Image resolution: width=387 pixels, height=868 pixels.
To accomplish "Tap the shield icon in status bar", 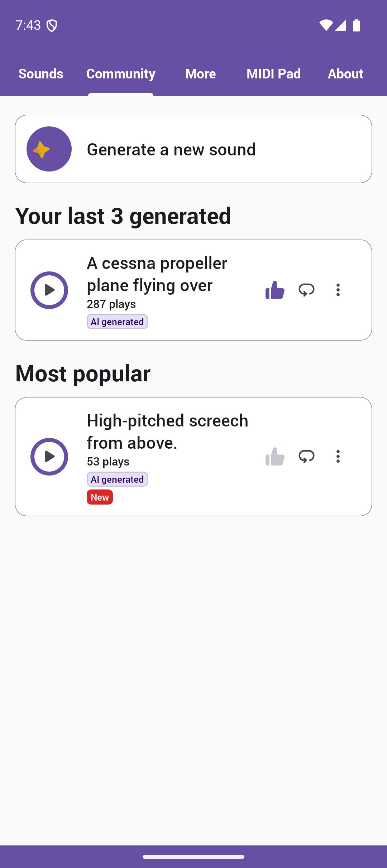I will (x=52, y=25).
